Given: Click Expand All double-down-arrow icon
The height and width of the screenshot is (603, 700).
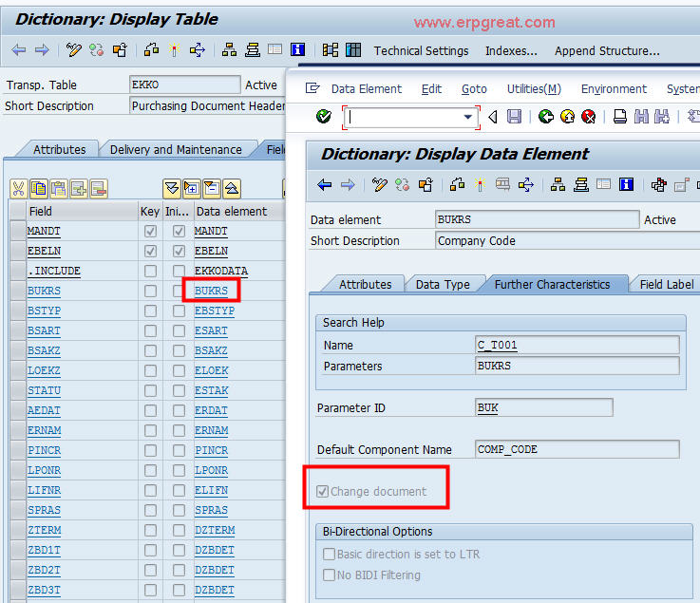Looking at the screenshot, I should [172, 189].
